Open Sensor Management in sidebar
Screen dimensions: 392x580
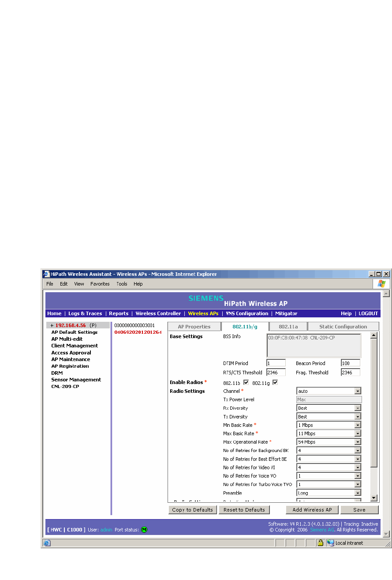[x=76, y=380]
